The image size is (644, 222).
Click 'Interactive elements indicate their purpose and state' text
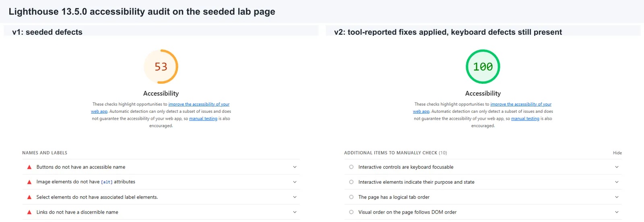(x=416, y=182)
